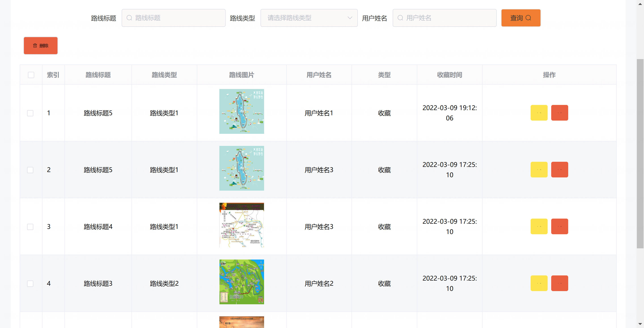This screenshot has width=644, height=328.
Task: Click magnifier icon in 用户姓名 search field
Action: pyautogui.click(x=400, y=18)
